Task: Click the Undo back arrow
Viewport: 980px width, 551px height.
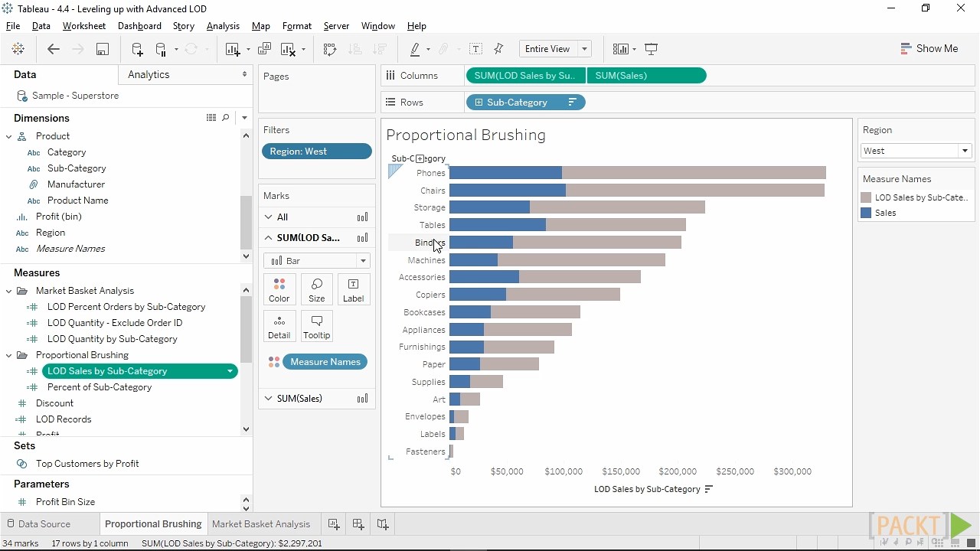Action: (x=53, y=49)
